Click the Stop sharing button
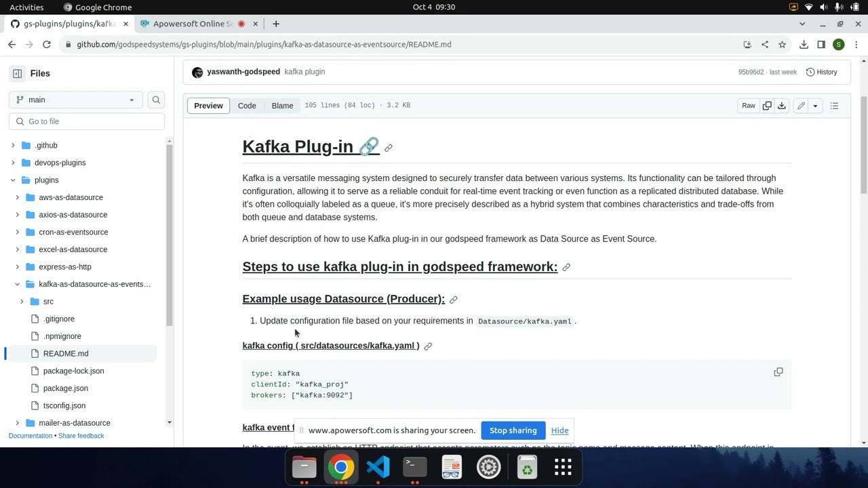Screen dimensions: 868x488 point(513,430)
